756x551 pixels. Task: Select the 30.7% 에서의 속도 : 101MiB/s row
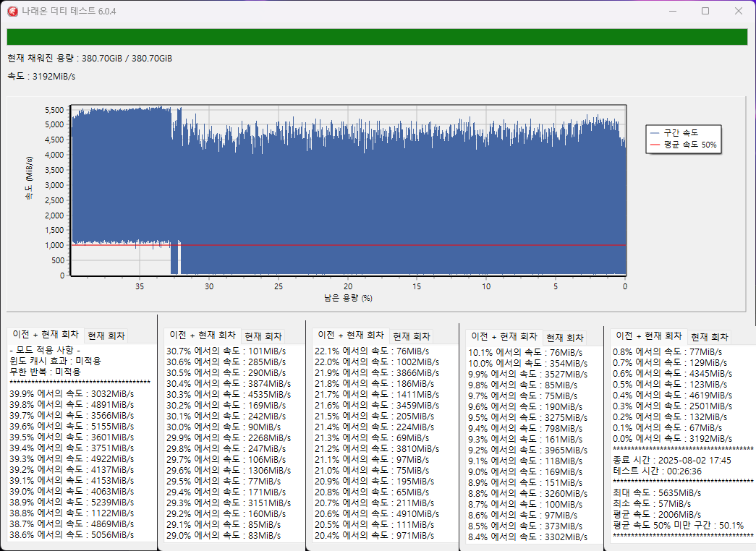(226, 351)
